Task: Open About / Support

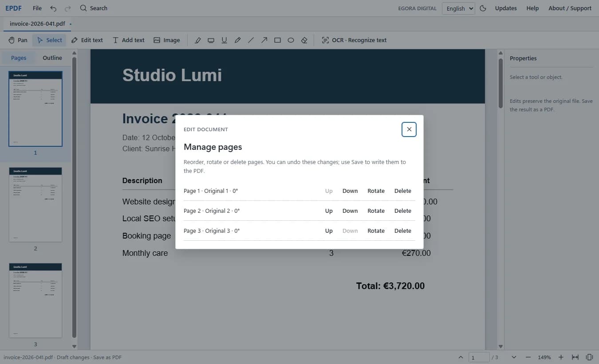Action: [570, 8]
